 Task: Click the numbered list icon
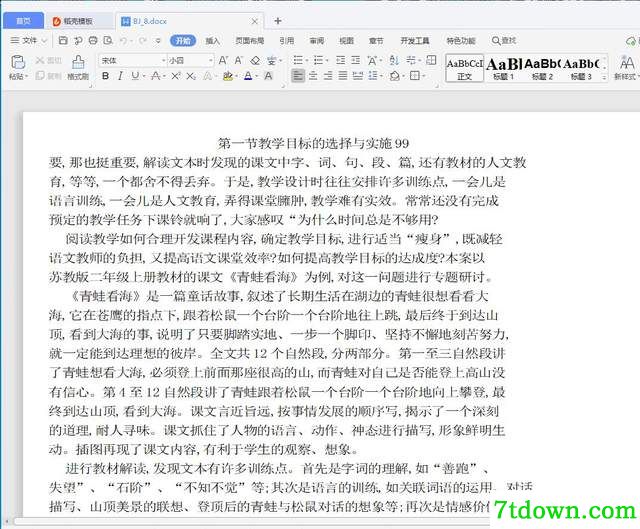[318, 60]
